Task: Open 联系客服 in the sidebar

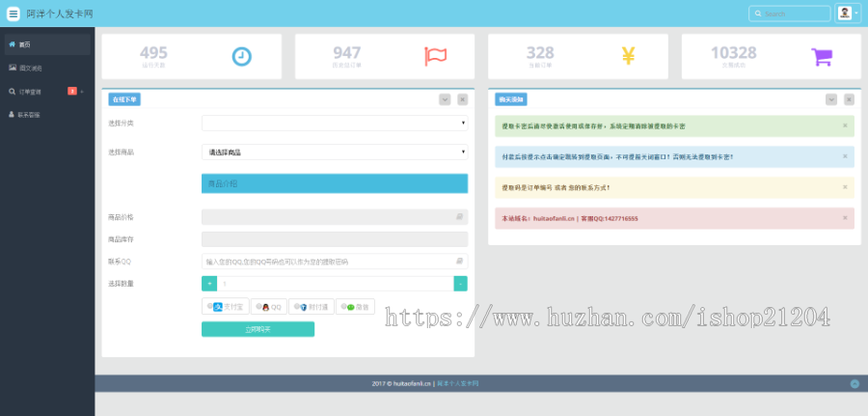Action: click(x=47, y=115)
